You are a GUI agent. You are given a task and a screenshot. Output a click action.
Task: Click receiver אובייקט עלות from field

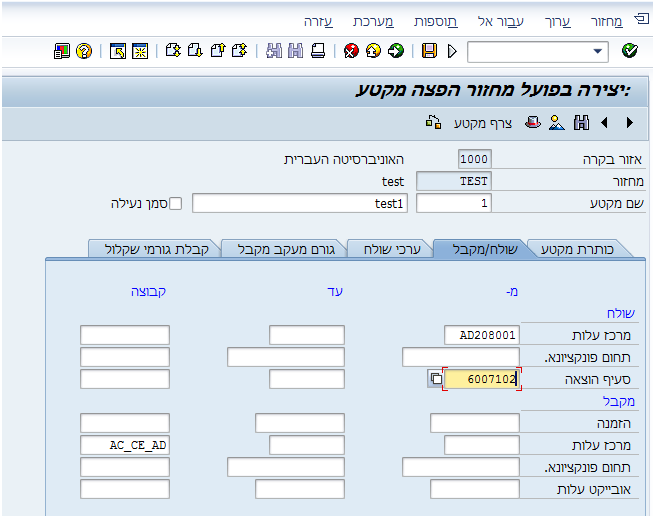[x=475, y=489]
